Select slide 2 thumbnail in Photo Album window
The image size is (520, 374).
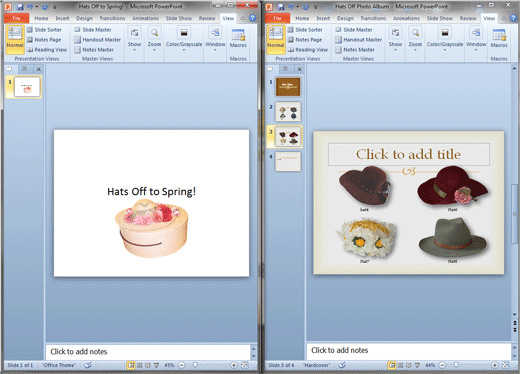click(288, 112)
